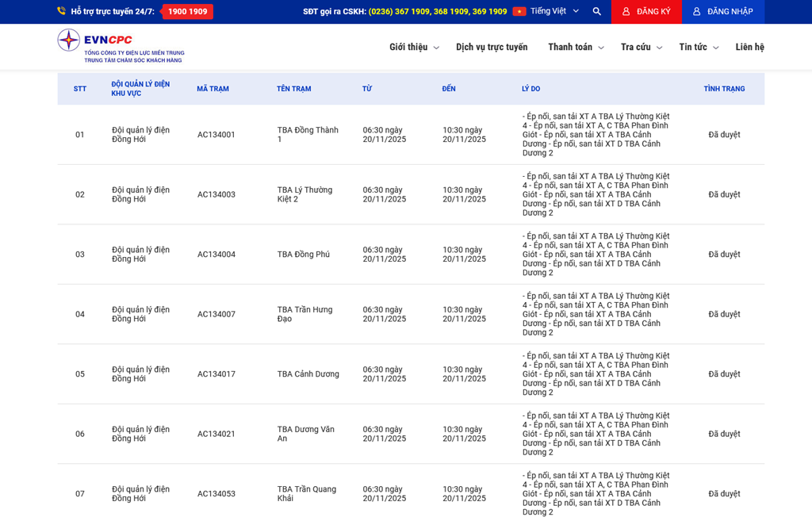This screenshot has height=521, width=812.
Task: Click Đã duyệt status in row 05
Action: [724, 374]
